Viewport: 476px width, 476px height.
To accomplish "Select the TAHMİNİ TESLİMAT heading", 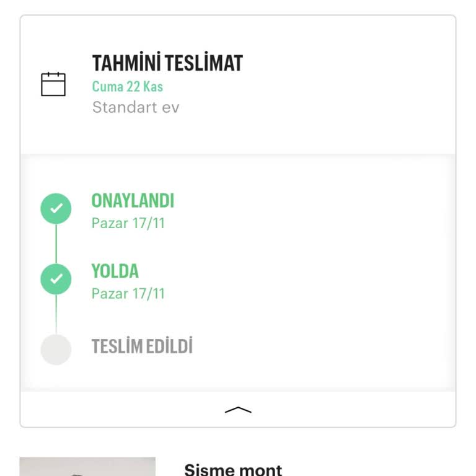I will pyautogui.click(x=167, y=63).
